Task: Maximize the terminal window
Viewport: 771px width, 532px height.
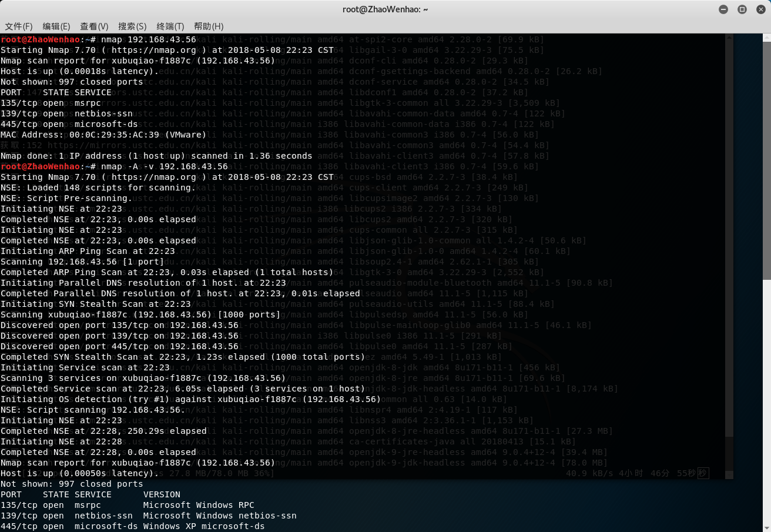Action: (742, 9)
